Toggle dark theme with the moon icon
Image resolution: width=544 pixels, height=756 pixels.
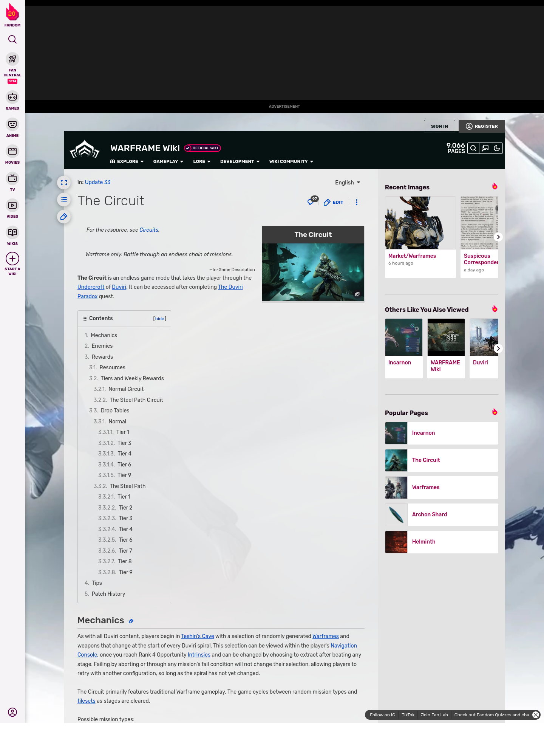[x=497, y=148]
